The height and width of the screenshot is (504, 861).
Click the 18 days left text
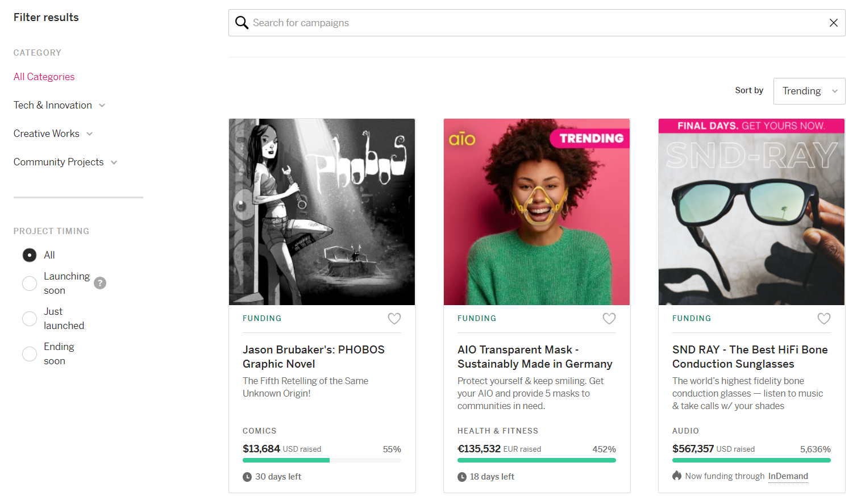(492, 477)
